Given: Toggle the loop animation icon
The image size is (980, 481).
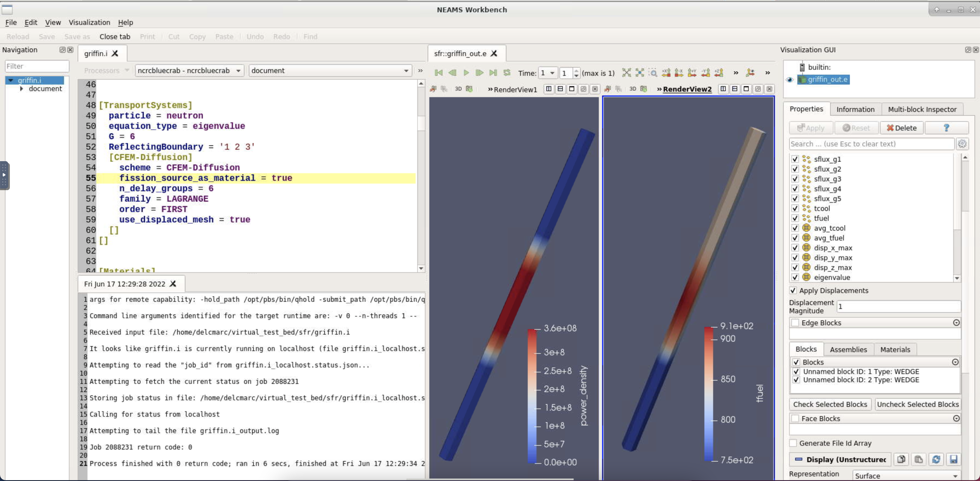Looking at the screenshot, I should 507,73.
